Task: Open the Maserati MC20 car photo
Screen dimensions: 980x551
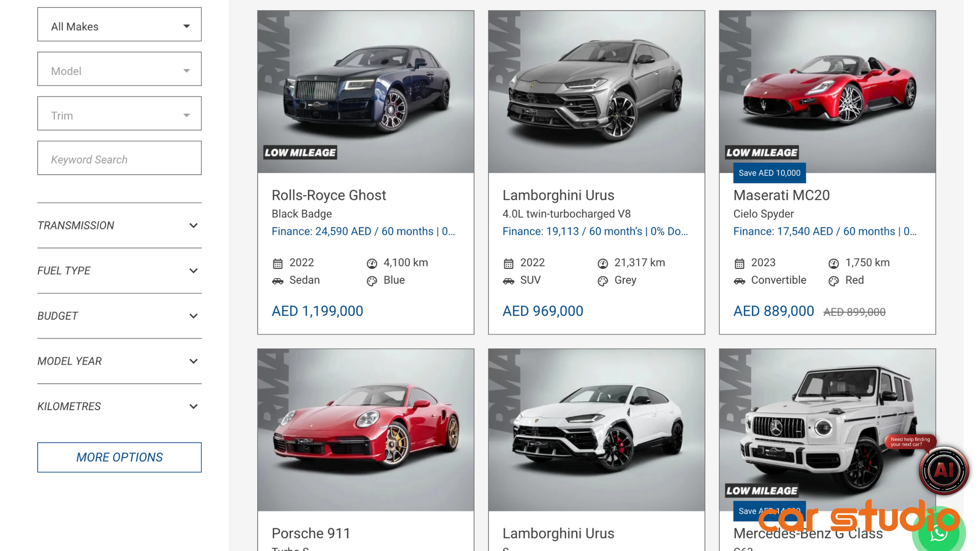Action: [827, 92]
